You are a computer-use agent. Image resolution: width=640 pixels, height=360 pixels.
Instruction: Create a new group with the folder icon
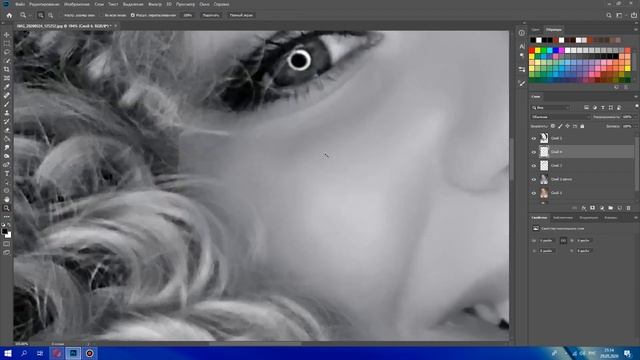point(611,208)
